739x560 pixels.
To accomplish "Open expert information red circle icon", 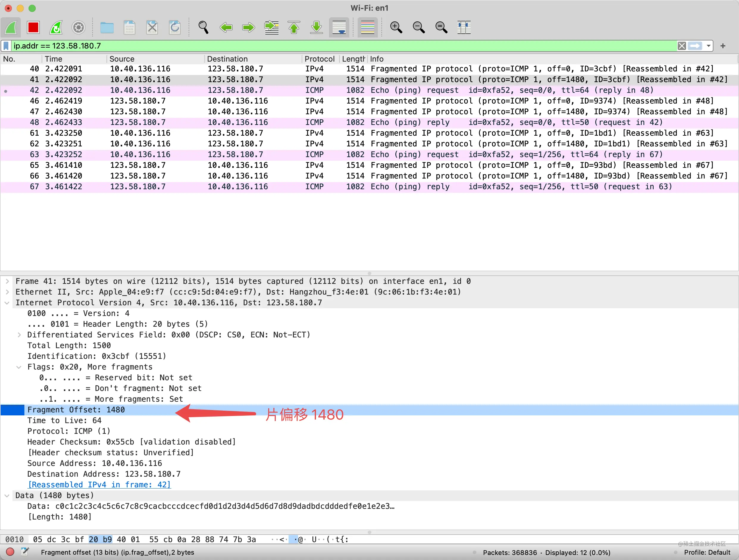I will 10,552.
